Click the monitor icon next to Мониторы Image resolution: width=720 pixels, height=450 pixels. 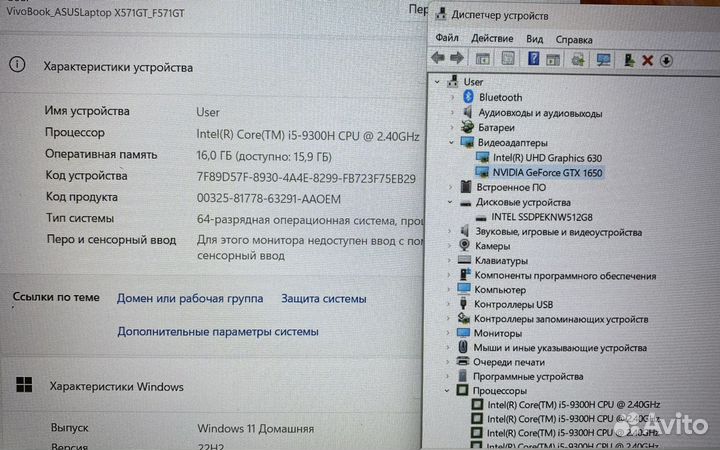point(463,332)
